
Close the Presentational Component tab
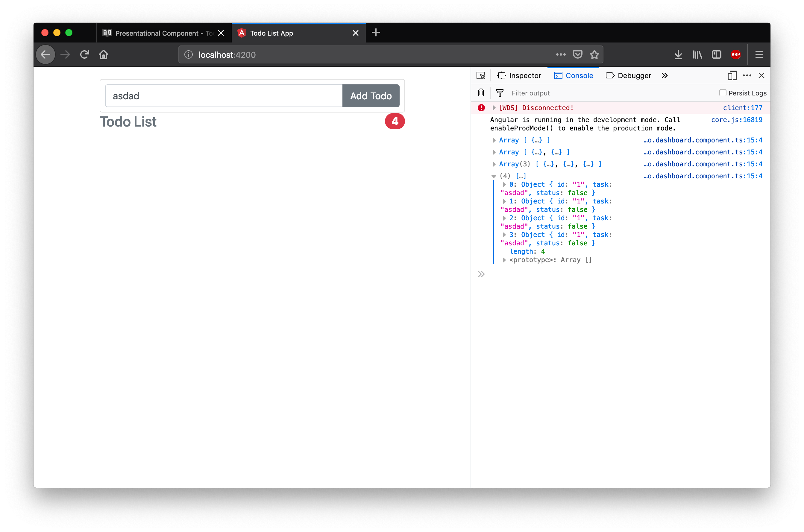221,33
